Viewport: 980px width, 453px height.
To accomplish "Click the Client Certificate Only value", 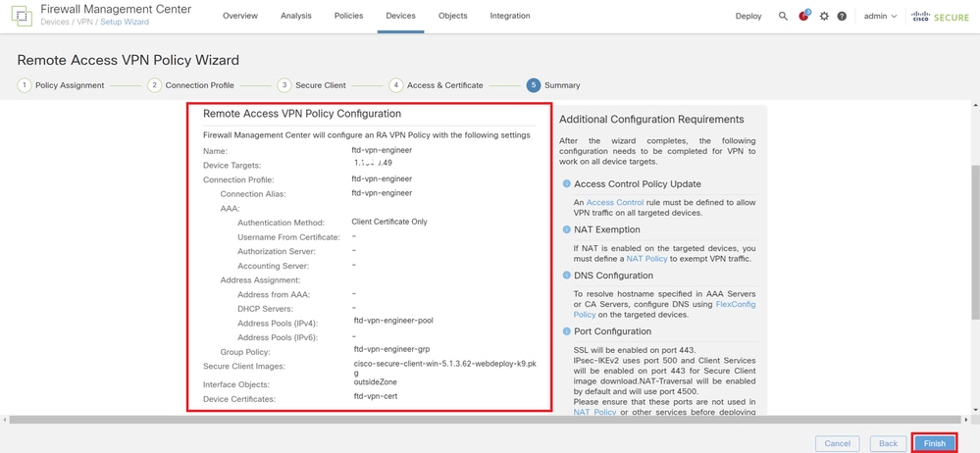I will (389, 222).
